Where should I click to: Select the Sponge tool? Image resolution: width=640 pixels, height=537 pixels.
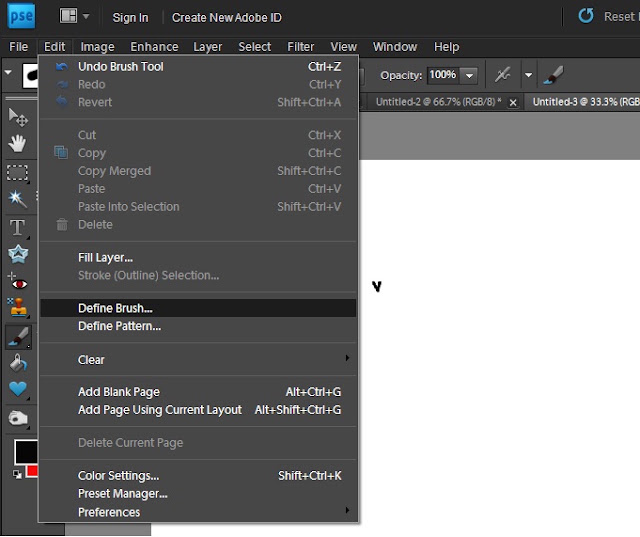coord(18,418)
